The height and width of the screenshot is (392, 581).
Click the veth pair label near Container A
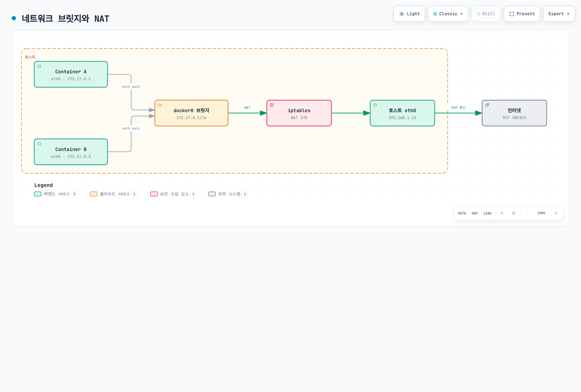[131, 87]
